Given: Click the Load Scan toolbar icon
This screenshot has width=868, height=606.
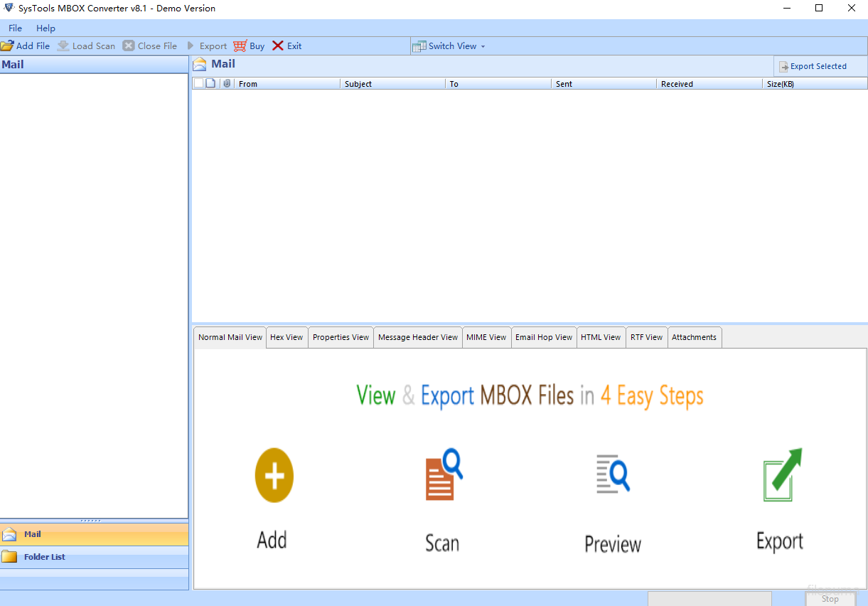Looking at the screenshot, I should 63,46.
